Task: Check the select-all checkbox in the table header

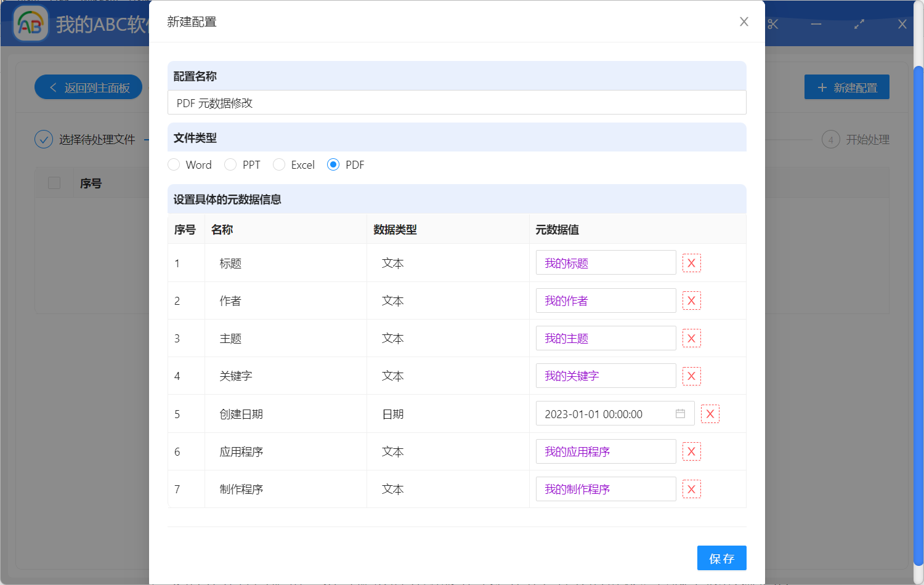Action: point(54,182)
